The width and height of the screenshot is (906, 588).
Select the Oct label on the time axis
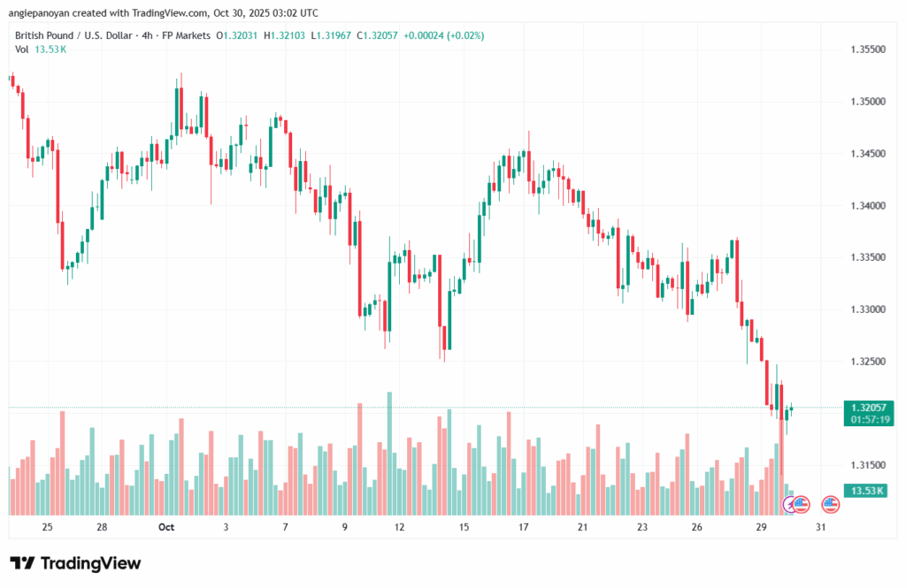(166, 527)
